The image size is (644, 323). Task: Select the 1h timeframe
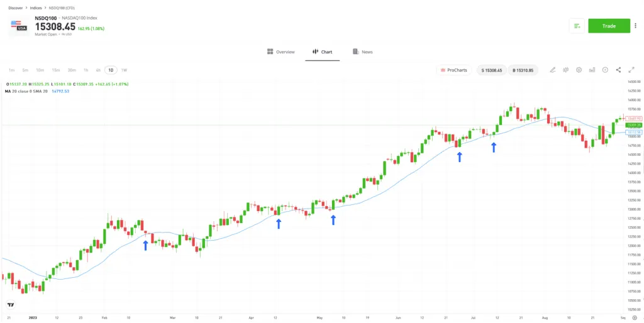(86, 70)
